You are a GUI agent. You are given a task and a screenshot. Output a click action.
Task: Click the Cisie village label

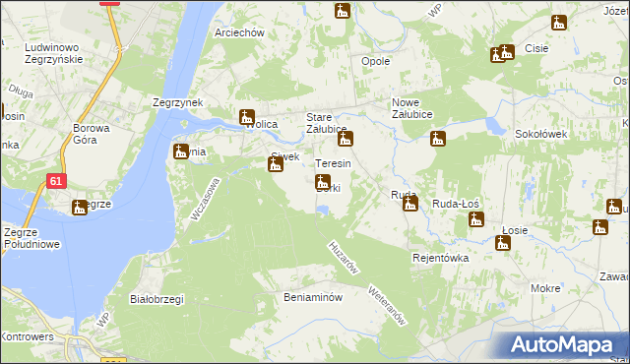[x=536, y=48]
